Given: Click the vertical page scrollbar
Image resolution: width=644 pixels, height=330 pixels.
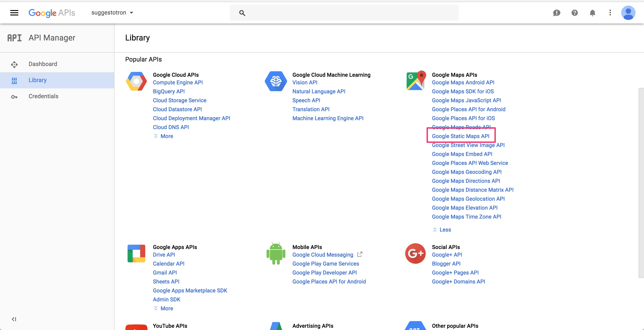Looking at the screenshot, I should 641,183.
